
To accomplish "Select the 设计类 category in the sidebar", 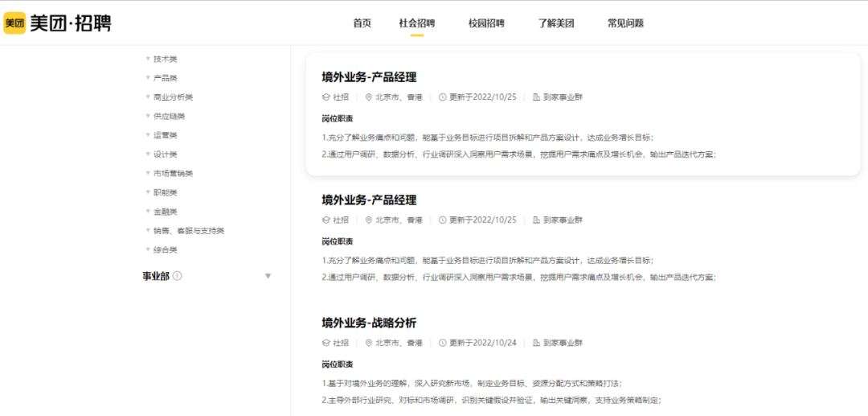I will click(x=165, y=154).
